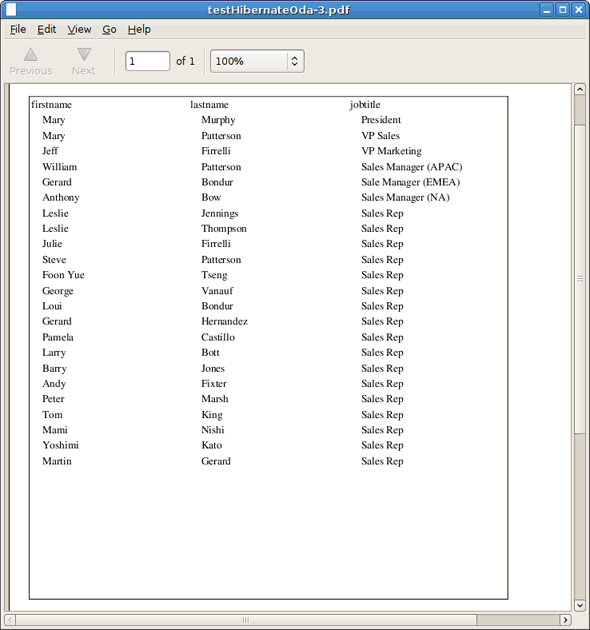This screenshot has height=630, width=590.
Task: Click the last name 'Jennings'
Action: [x=220, y=213]
